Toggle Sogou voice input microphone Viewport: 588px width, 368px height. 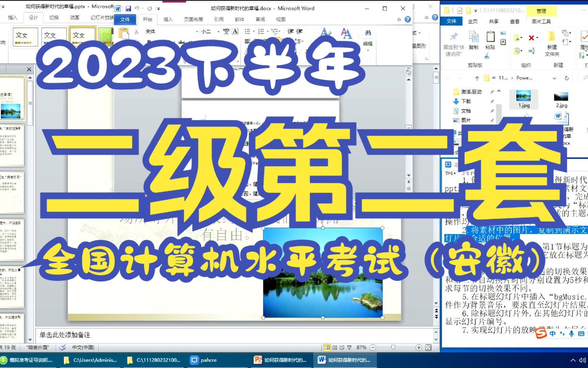572,334
